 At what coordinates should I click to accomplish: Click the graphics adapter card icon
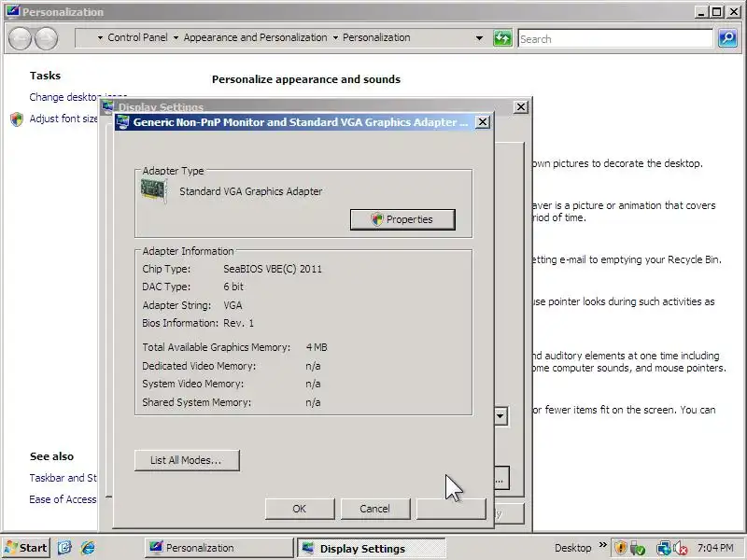tap(153, 191)
